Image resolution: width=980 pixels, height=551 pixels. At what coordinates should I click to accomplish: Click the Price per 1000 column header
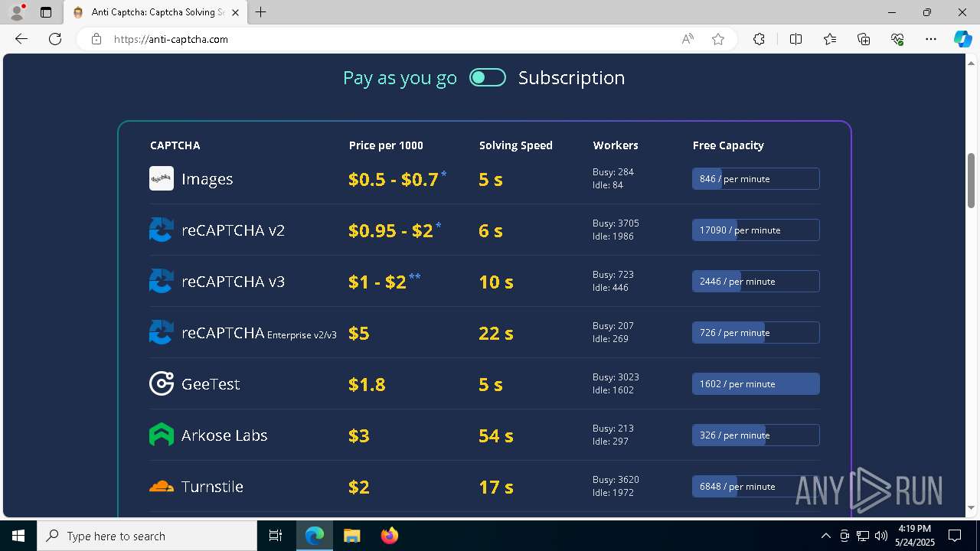tap(386, 145)
